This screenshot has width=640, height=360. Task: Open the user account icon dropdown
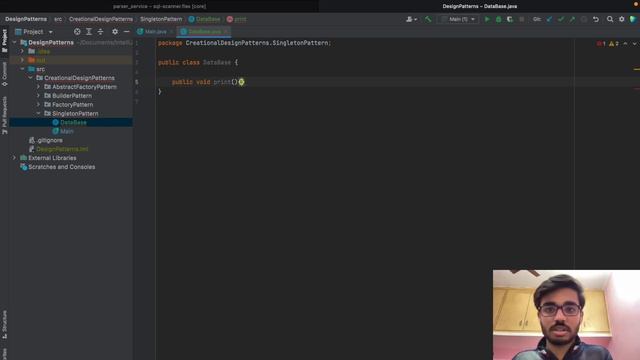pyautogui.click(x=411, y=19)
